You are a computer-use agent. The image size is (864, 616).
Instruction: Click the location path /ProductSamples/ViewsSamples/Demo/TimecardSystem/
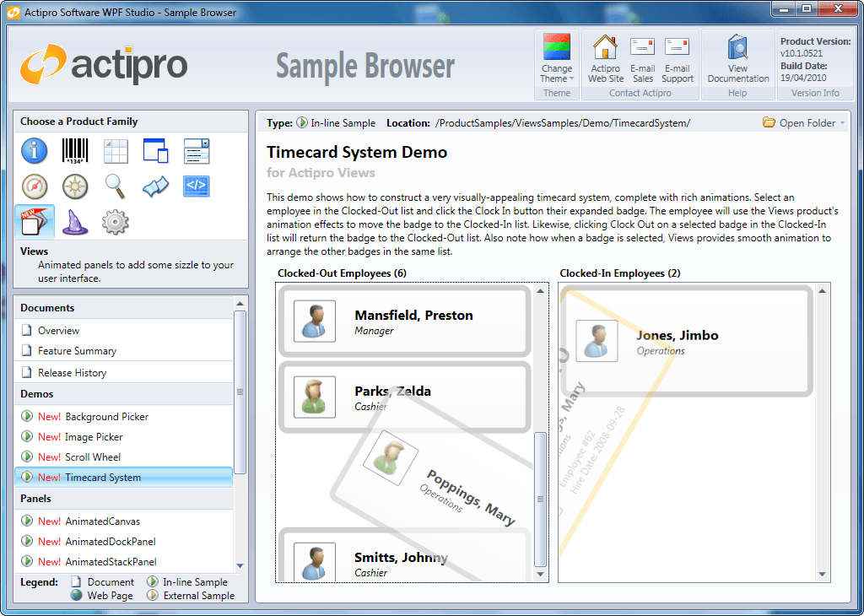tap(563, 123)
